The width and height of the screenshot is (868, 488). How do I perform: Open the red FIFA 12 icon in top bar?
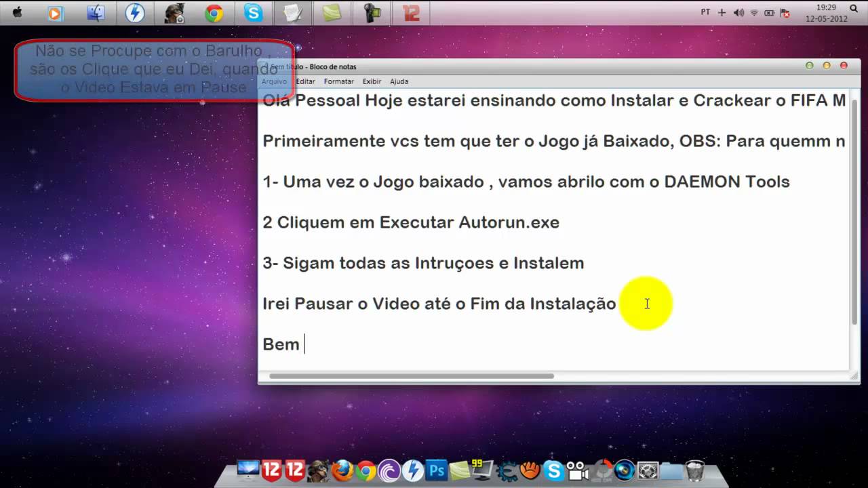pos(411,12)
